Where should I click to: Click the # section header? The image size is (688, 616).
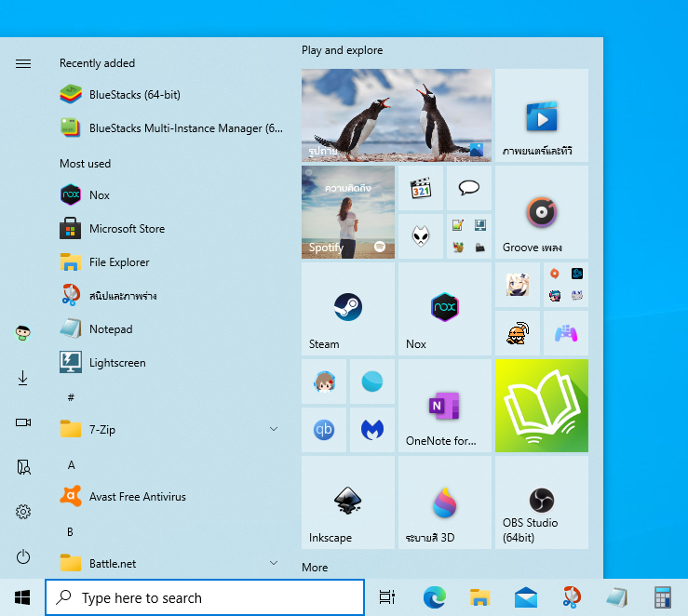click(x=71, y=397)
